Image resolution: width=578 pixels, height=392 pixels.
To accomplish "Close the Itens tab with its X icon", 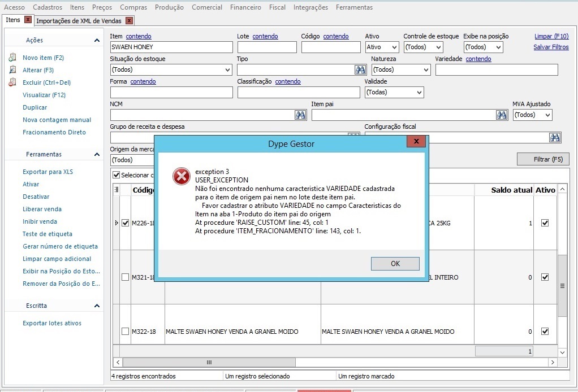I will (x=28, y=20).
